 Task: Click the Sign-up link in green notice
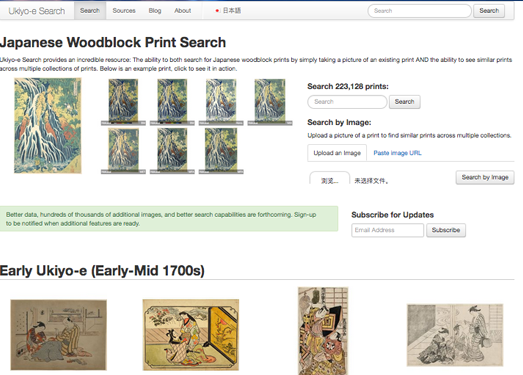305,215
